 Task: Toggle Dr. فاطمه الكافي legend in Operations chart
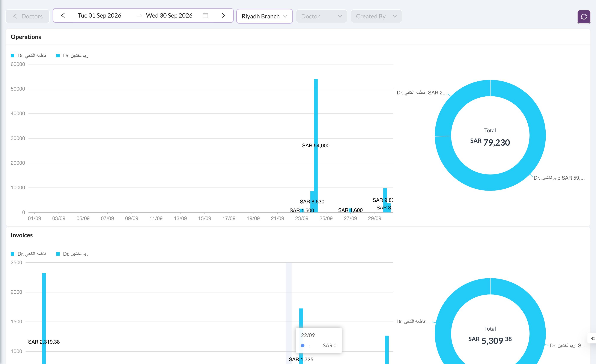tap(29, 55)
